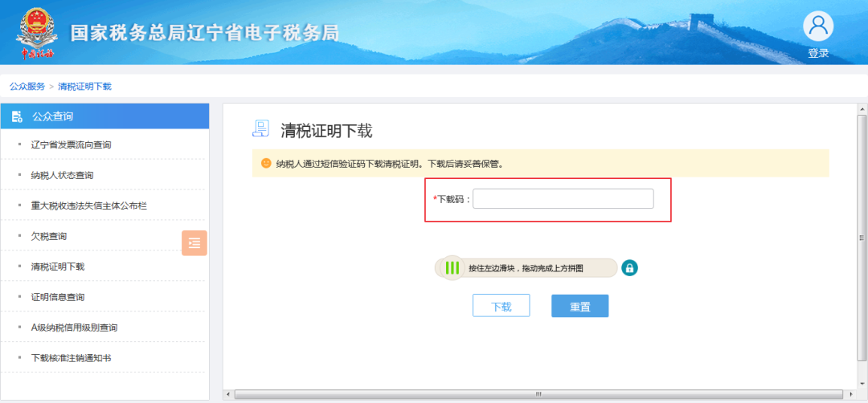The width and height of the screenshot is (868, 403).
Task: Click the page heading 清税证明下载
Action: click(326, 131)
